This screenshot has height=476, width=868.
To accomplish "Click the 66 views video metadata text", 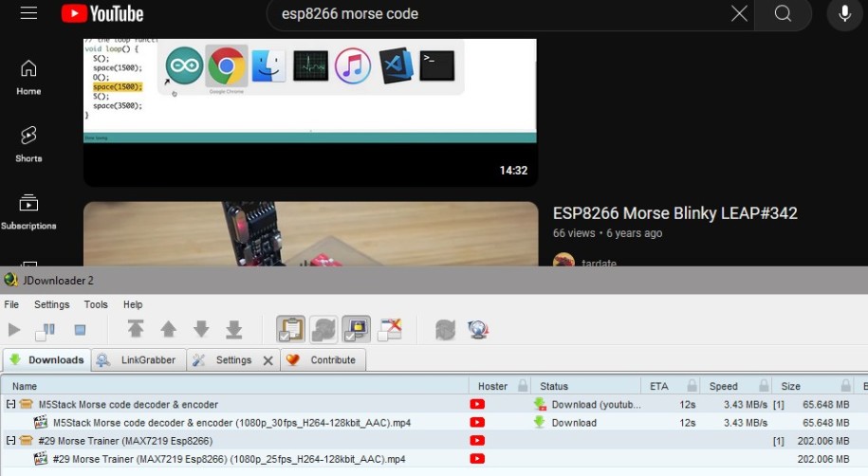I will click(574, 233).
